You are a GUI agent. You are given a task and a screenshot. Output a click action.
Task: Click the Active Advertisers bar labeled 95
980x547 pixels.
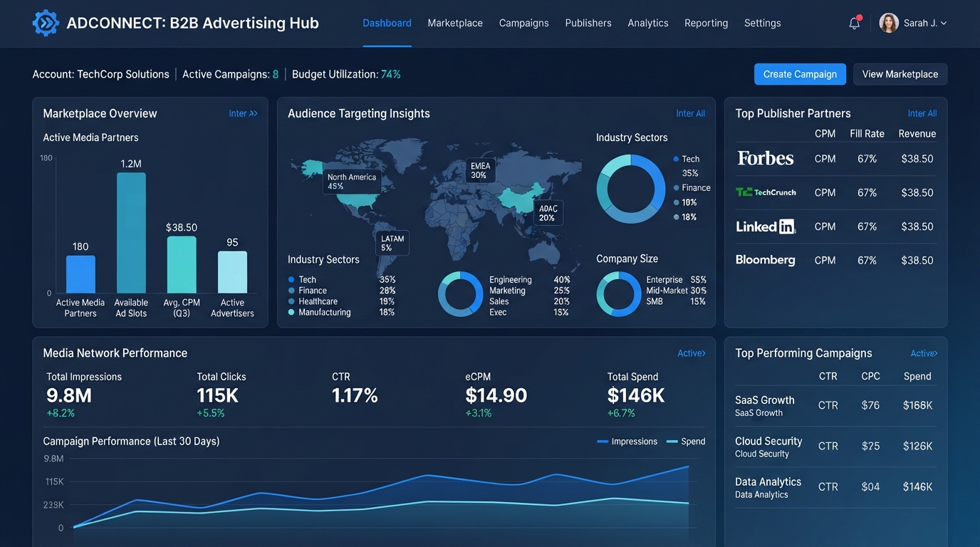232,272
